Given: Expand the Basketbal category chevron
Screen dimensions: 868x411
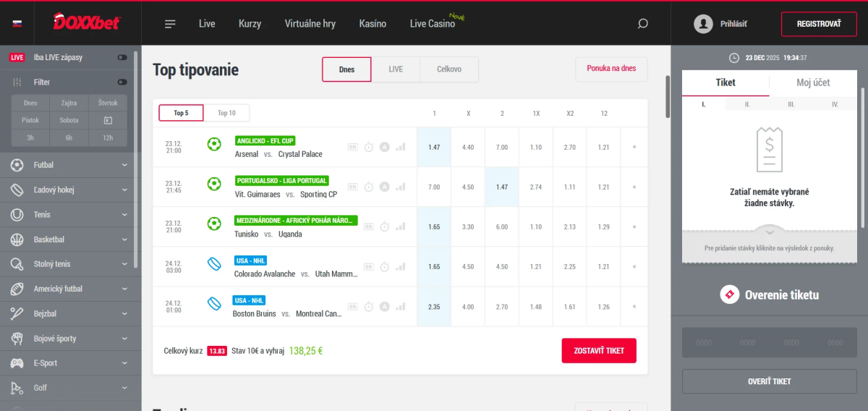Looking at the screenshot, I should coord(124,239).
